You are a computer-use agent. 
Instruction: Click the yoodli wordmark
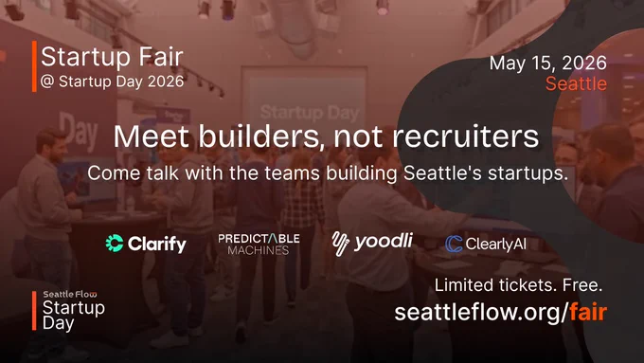click(x=384, y=241)
